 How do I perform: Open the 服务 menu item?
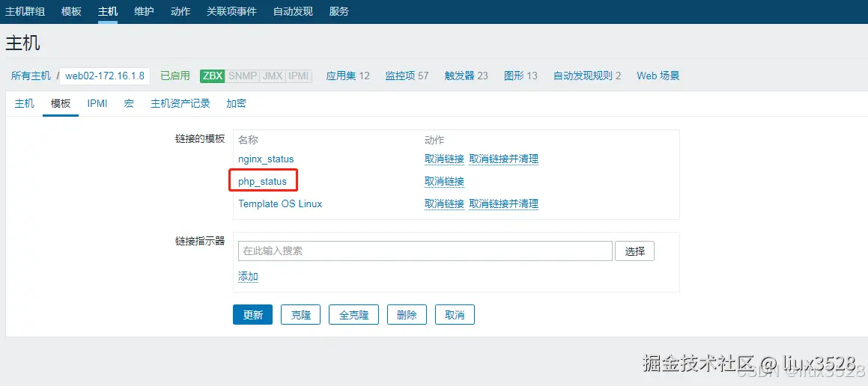point(339,11)
